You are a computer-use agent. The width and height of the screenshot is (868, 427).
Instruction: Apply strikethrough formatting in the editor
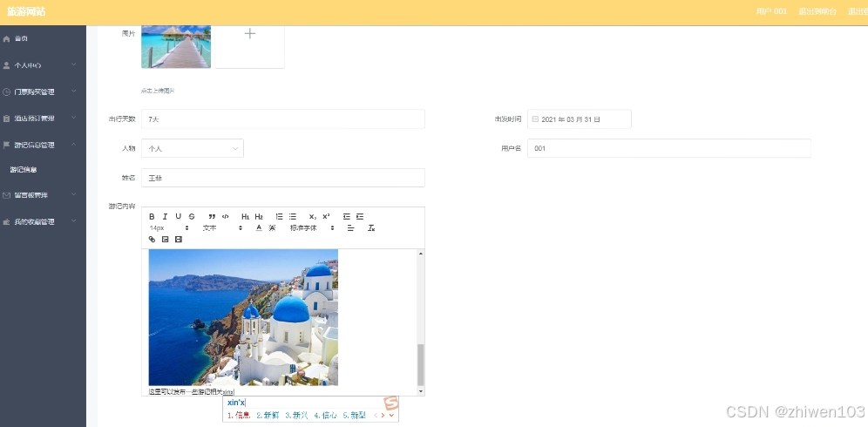(192, 216)
